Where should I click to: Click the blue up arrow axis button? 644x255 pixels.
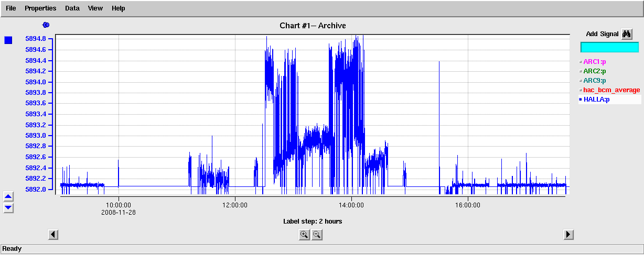pyautogui.click(x=8, y=197)
